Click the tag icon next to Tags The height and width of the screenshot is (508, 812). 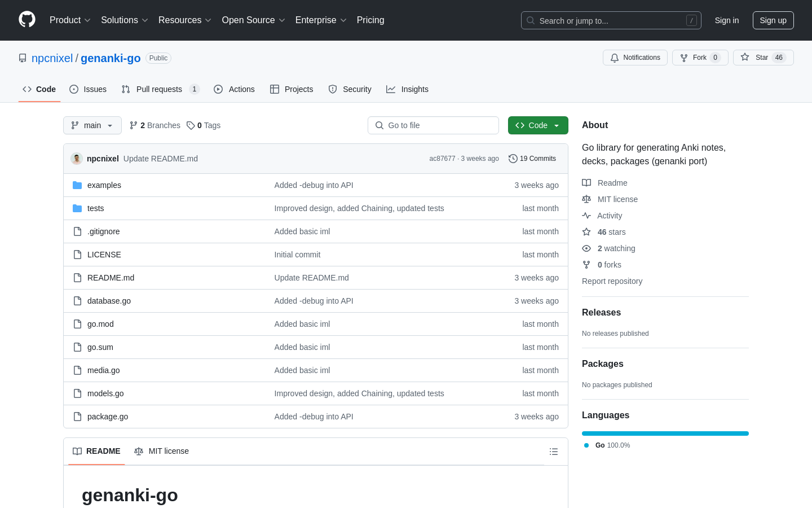click(x=191, y=125)
